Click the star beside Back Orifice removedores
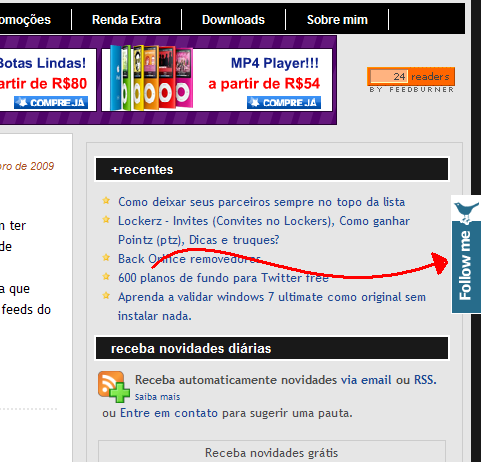The height and width of the screenshot is (462, 481). click(x=106, y=257)
